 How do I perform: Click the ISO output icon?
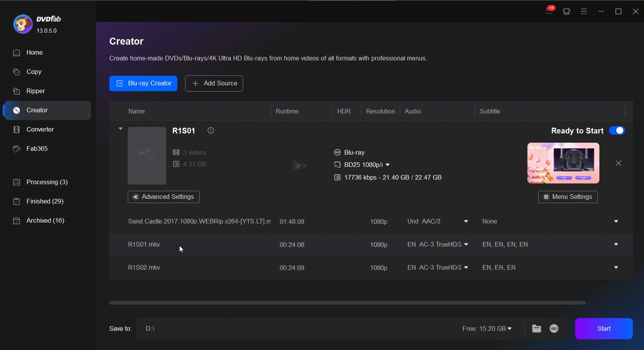(x=554, y=328)
